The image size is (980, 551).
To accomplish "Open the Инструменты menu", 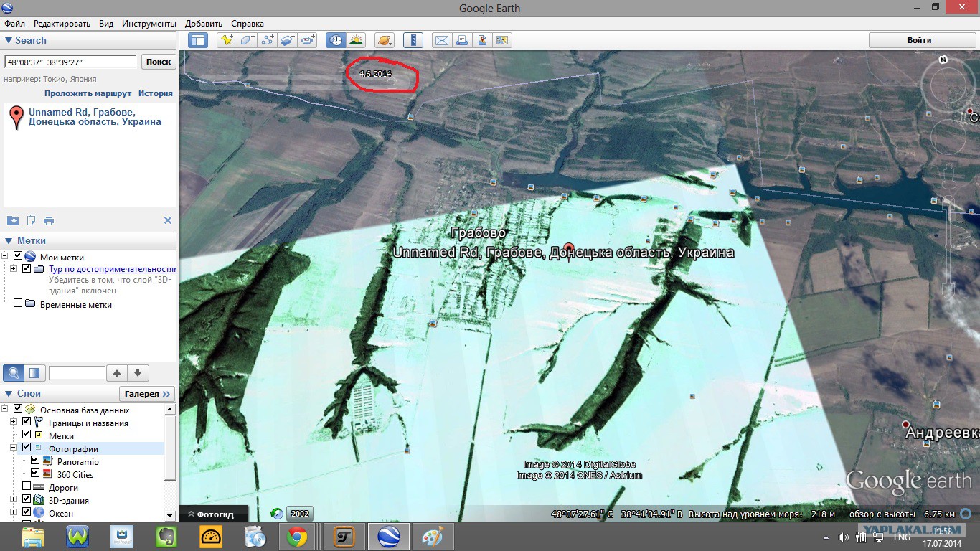I will [149, 24].
